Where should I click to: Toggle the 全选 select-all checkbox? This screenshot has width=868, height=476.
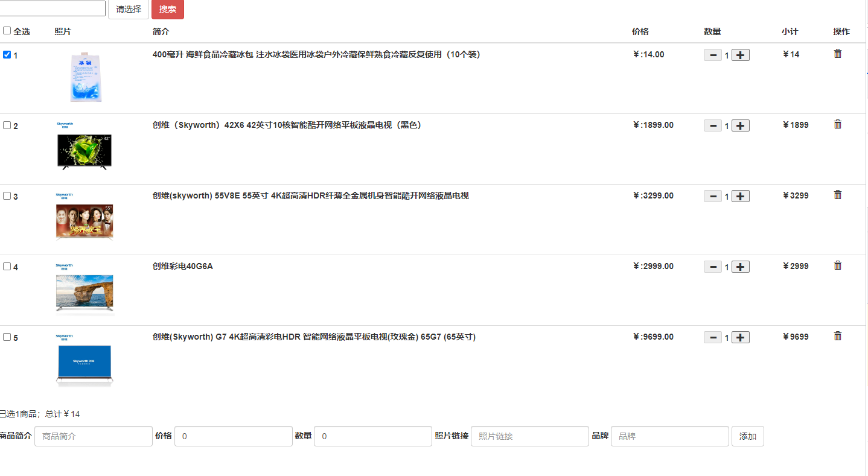point(7,31)
